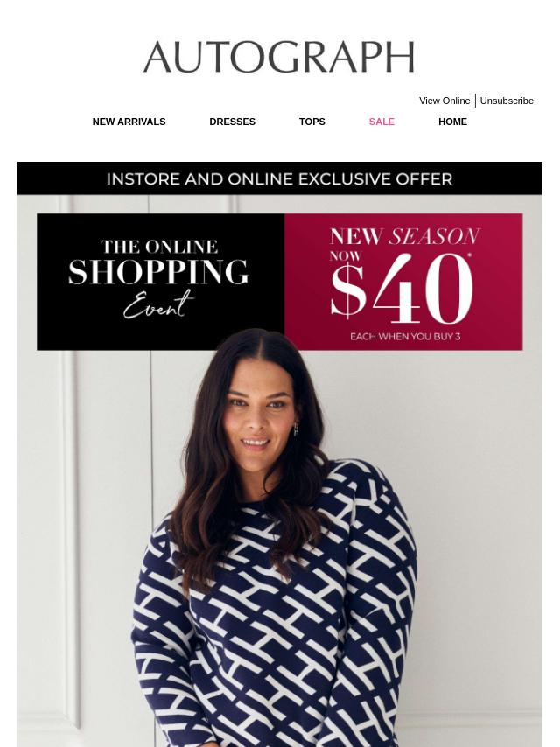Click the large $40 price text
The height and width of the screenshot is (747, 560).
(402, 289)
